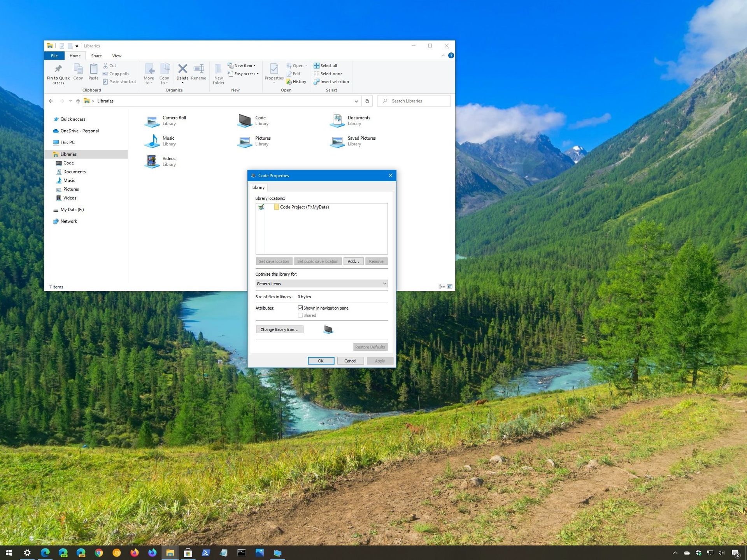Select Code Project library location entry
The width and height of the screenshot is (747, 560).
304,207
